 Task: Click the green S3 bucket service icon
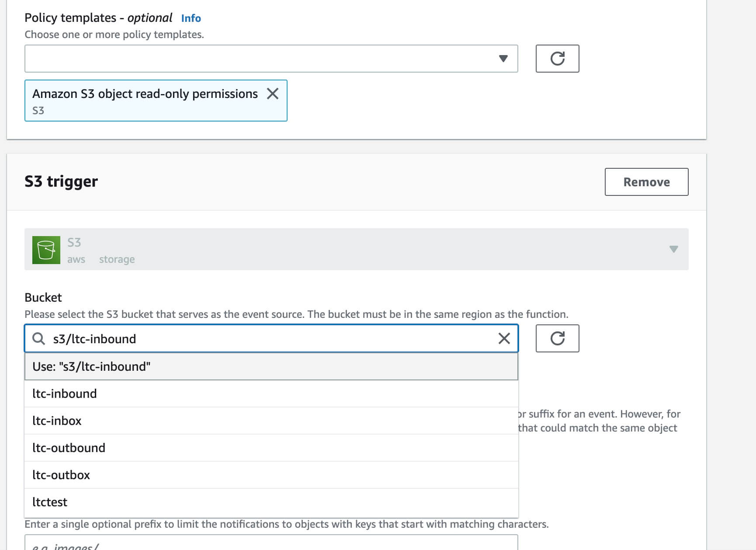pyautogui.click(x=46, y=250)
